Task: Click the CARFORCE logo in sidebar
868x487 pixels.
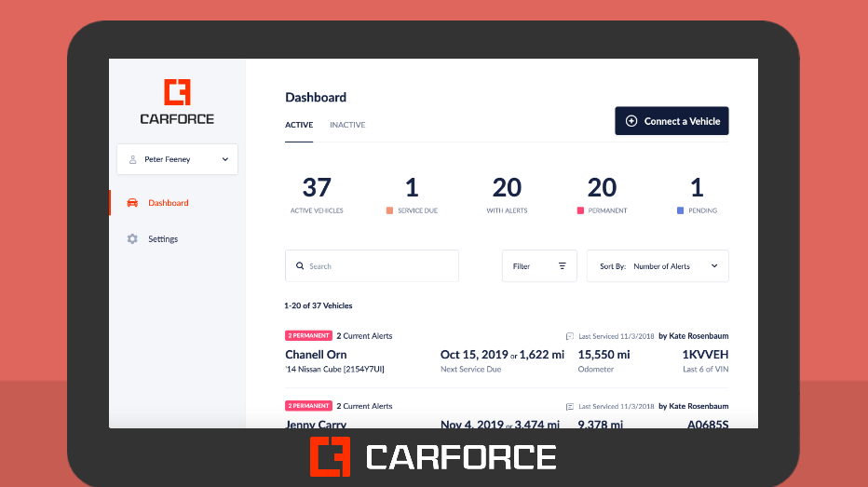Action: pos(177,101)
